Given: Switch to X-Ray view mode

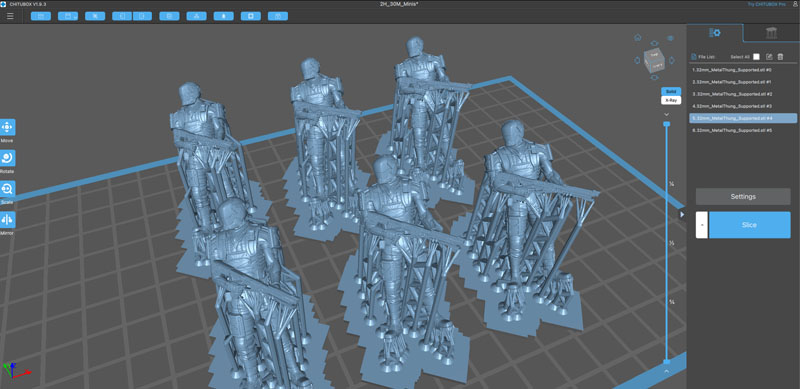Looking at the screenshot, I should pos(671,100).
